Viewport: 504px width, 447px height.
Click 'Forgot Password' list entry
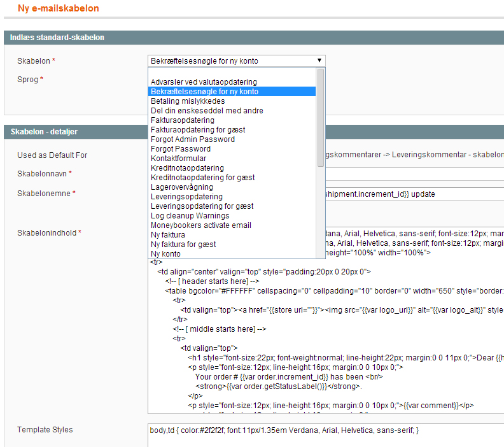[x=181, y=149]
